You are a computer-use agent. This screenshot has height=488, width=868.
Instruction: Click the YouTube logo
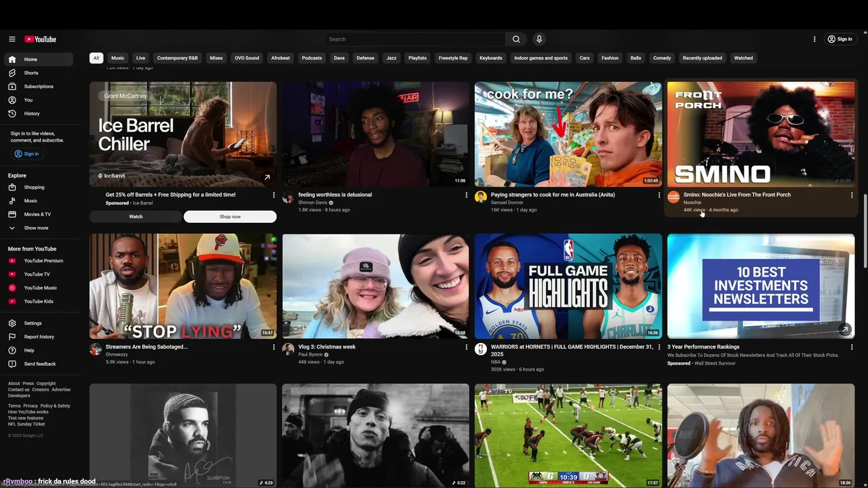click(41, 39)
